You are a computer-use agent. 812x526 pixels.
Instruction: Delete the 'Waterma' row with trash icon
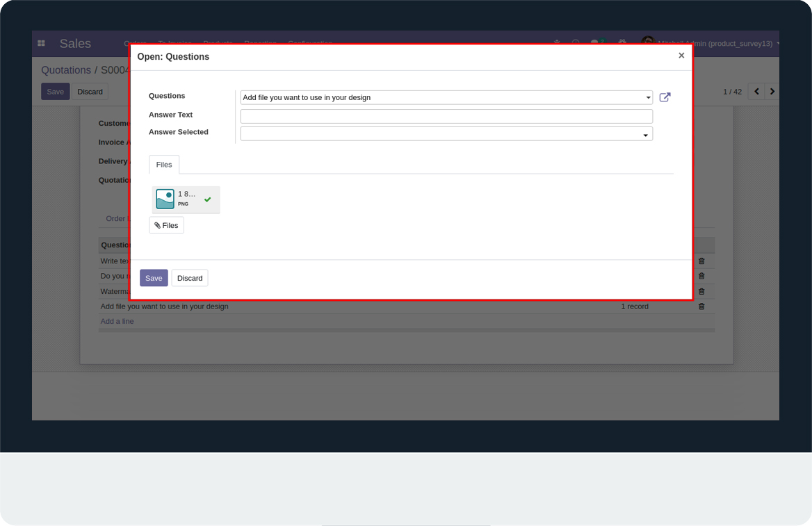pyautogui.click(x=701, y=291)
